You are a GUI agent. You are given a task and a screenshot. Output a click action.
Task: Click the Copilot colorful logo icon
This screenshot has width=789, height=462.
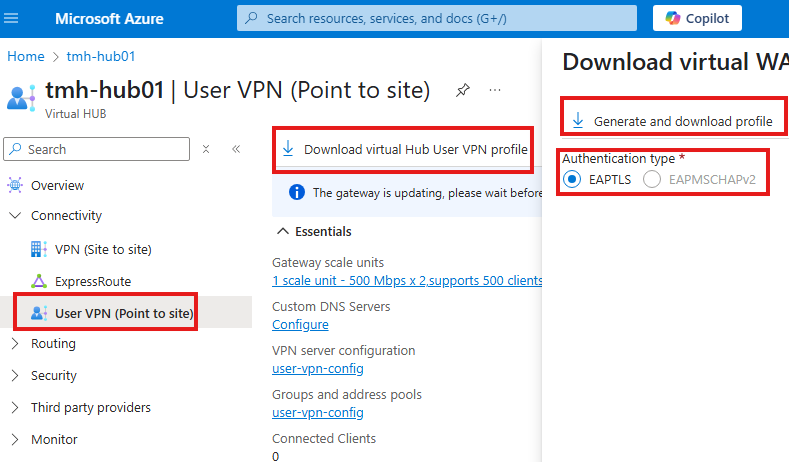pyautogui.click(x=672, y=19)
